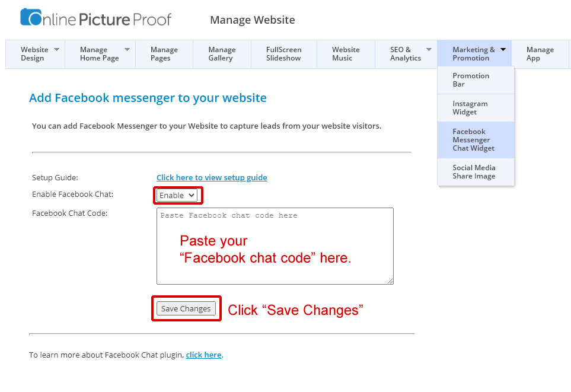Open the 'Click here to view setup guide' link
Screen dimensions: 571x392
tap(212, 177)
